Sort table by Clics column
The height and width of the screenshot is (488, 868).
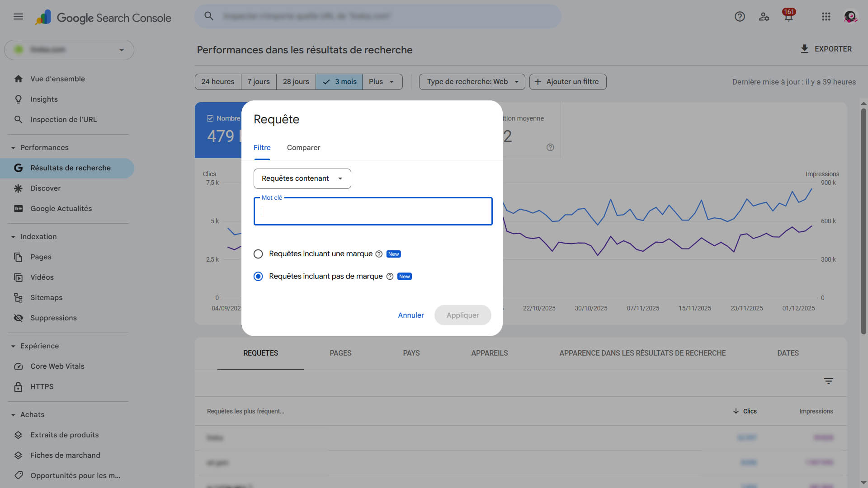tap(745, 411)
